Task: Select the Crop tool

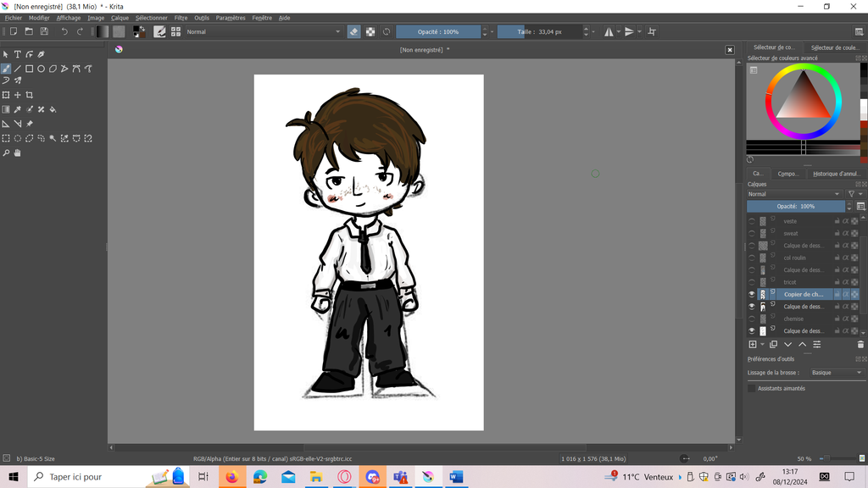Action: (29, 95)
